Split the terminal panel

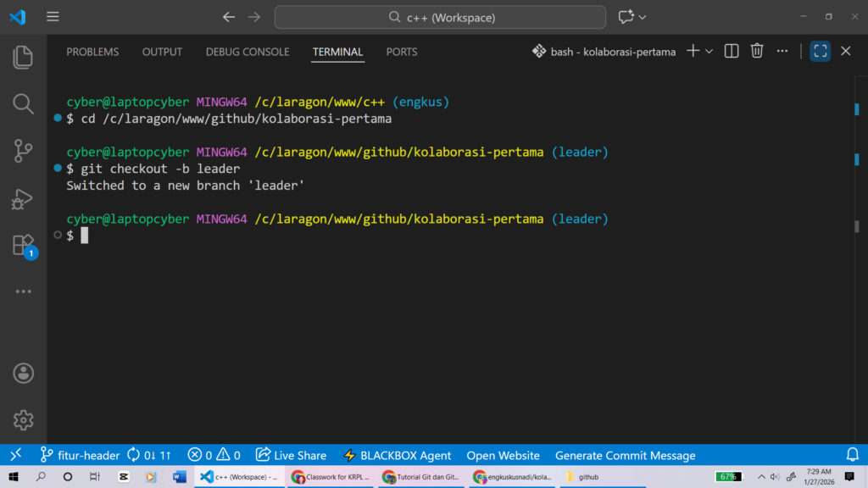click(x=732, y=52)
